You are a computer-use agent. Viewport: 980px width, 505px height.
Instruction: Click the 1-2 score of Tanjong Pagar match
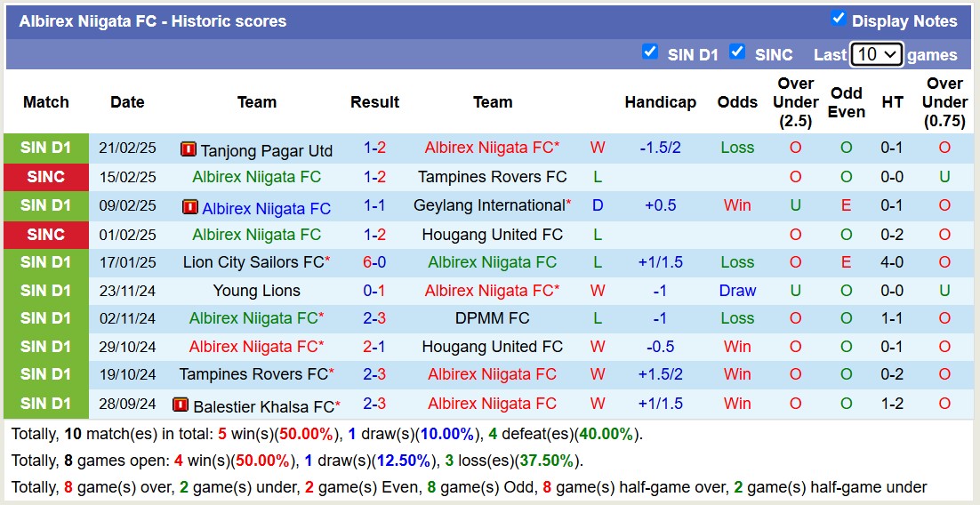[x=374, y=148]
